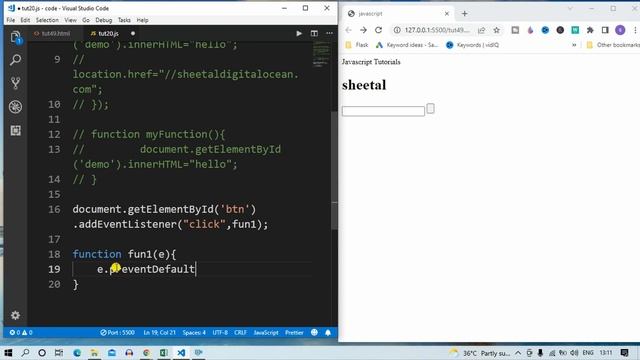The height and width of the screenshot is (360, 640).
Task: Open the Chrome side panel icon
Action: [x=605, y=30]
